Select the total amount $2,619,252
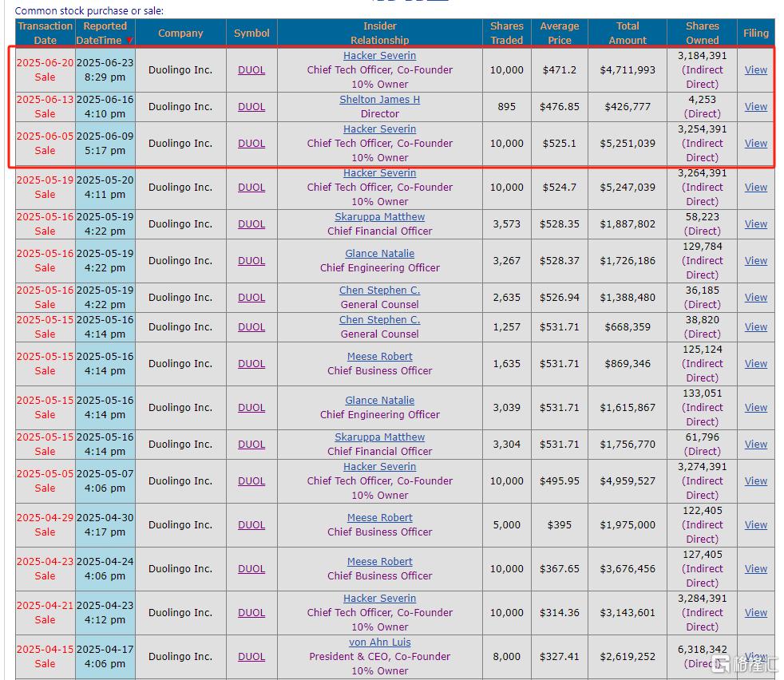 point(628,657)
